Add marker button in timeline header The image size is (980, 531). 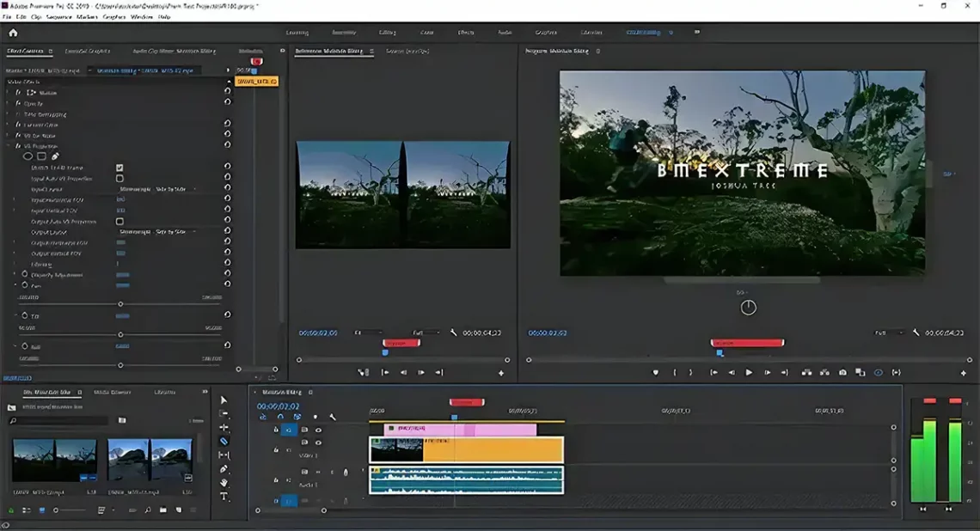[315, 417]
